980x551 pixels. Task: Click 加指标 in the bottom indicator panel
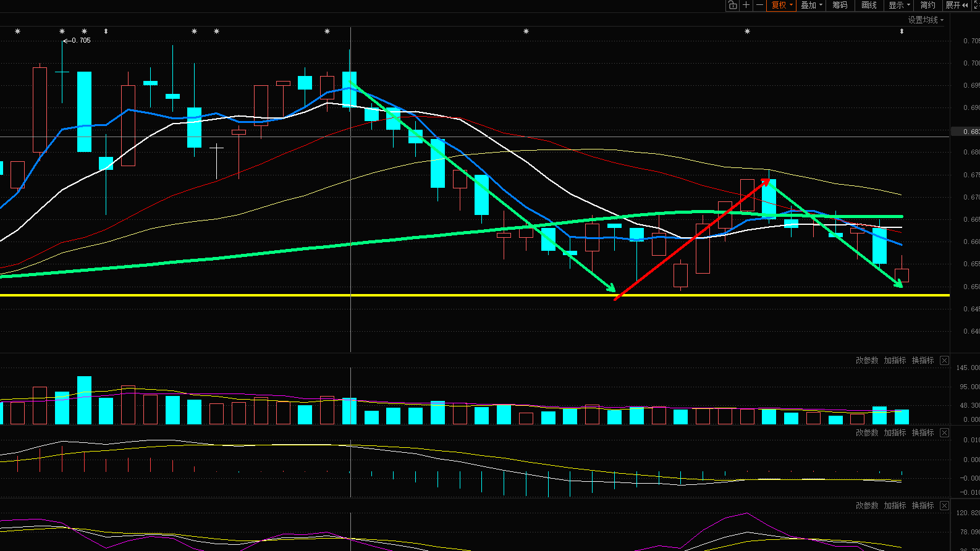point(895,505)
